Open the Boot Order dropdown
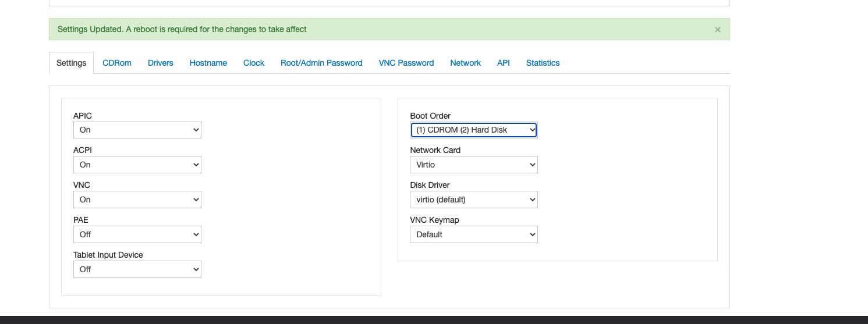 (x=474, y=130)
